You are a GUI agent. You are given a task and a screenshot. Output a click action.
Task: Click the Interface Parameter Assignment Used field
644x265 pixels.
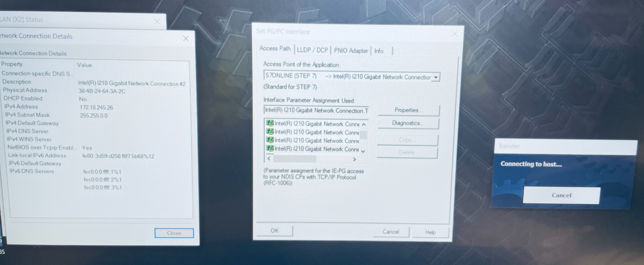click(316, 111)
